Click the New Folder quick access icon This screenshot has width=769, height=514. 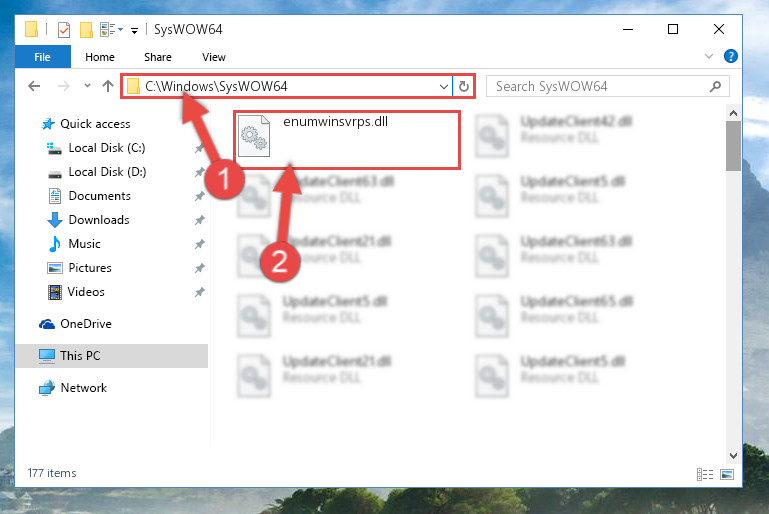point(86,30)
